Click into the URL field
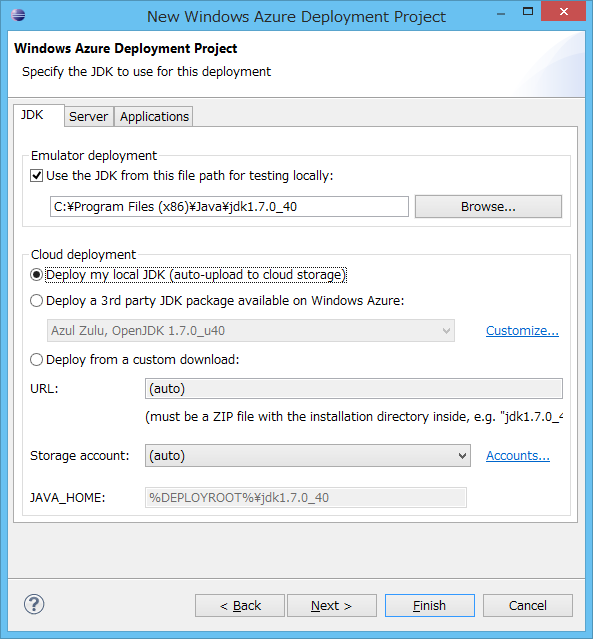The height and width of the screenshot is (639, 593). [354, 389]
